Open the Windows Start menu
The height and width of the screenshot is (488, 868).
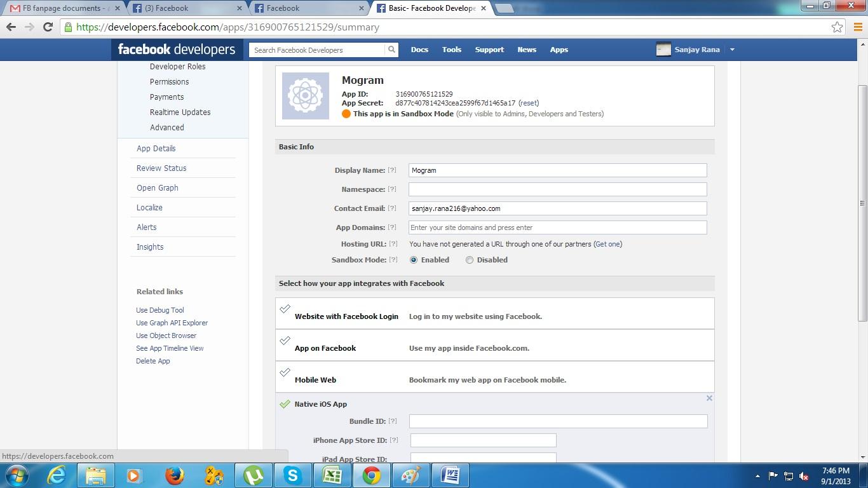tap(17, 475)
